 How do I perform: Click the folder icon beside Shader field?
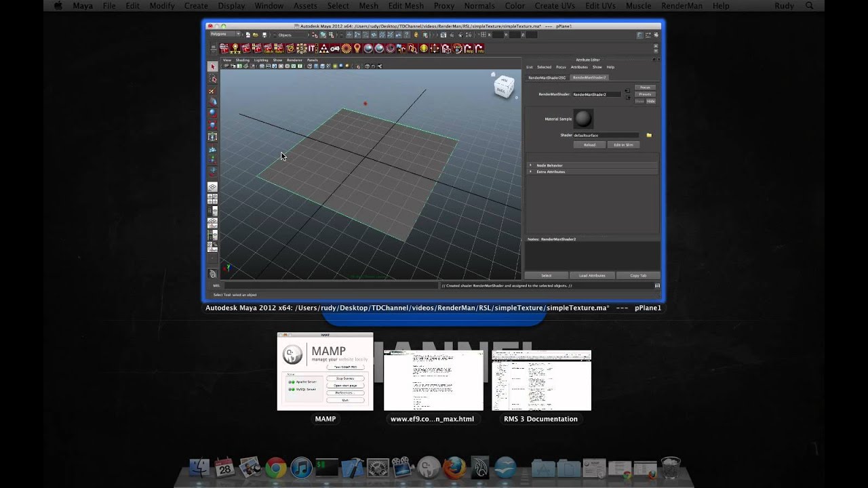tap(649, 135)
